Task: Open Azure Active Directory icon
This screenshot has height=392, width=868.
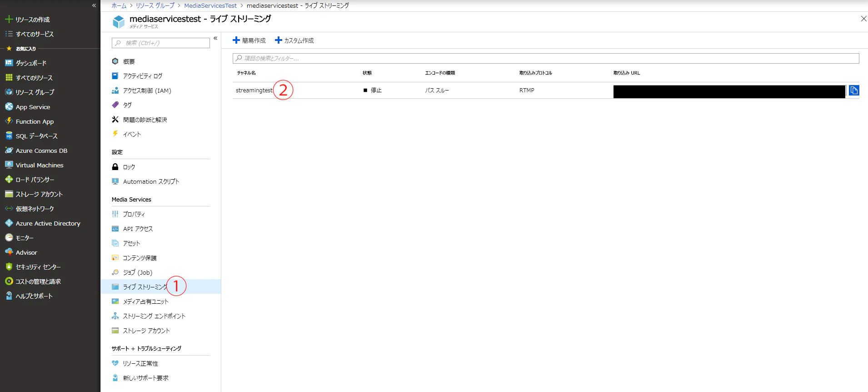Action: (9, 223)
